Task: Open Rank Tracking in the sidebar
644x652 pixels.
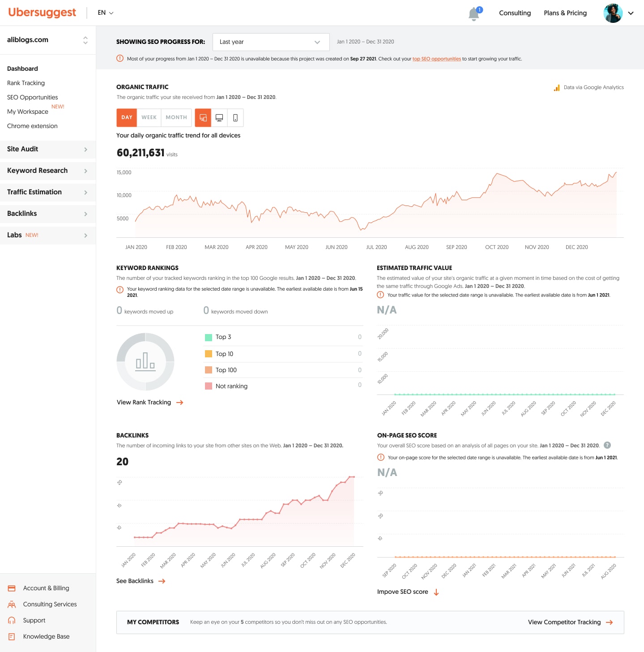Action: pyautogui.click(x=26, y=83)
